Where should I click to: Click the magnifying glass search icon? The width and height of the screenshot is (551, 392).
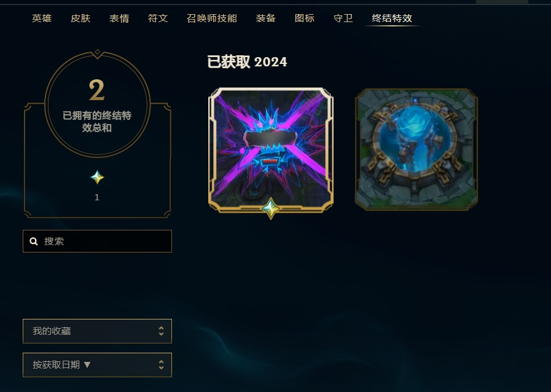click(34, 241)
